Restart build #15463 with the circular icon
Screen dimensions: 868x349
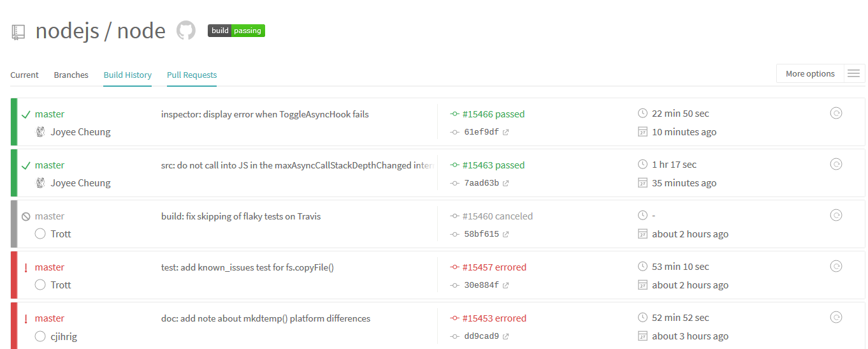pos(836,165)
